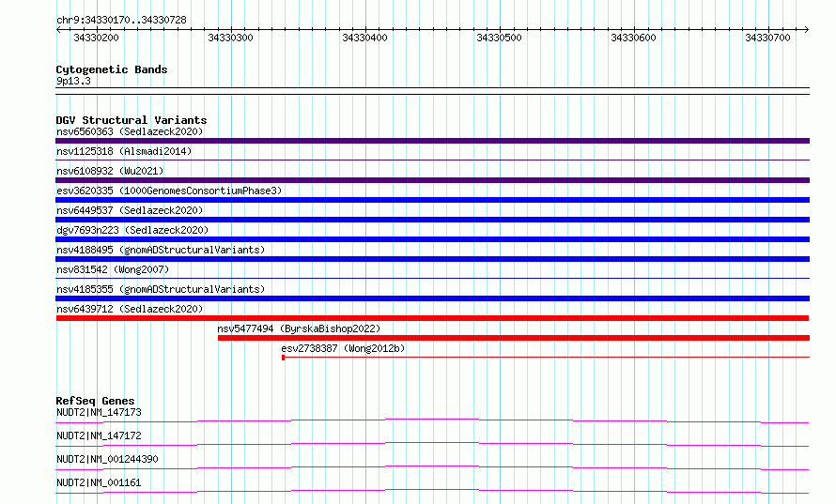Click the purple bar for nsv6560363
Screen dimensions: 836x504
click(x=432, y=141)
